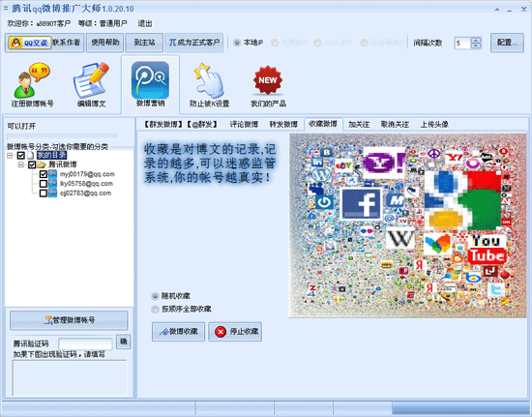Viewport: 532px width, 417px height.
Task: Switch to the 【@群发】 tab
Action: click(x=202, y=124)
